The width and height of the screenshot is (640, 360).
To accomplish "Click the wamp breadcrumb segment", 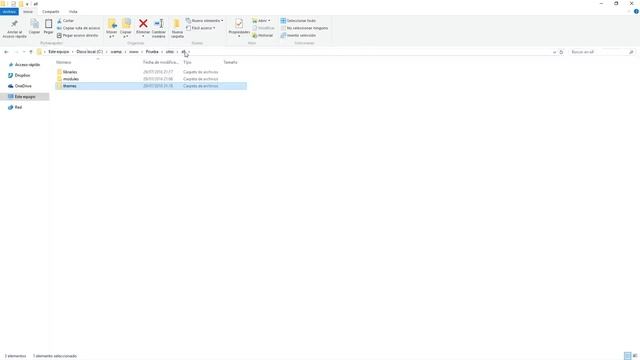I will [x=116, y=52].
